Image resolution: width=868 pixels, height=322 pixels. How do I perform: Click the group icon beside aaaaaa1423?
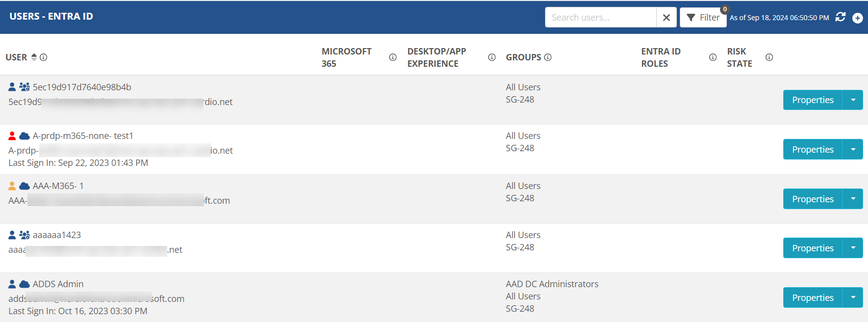point(25,235)
